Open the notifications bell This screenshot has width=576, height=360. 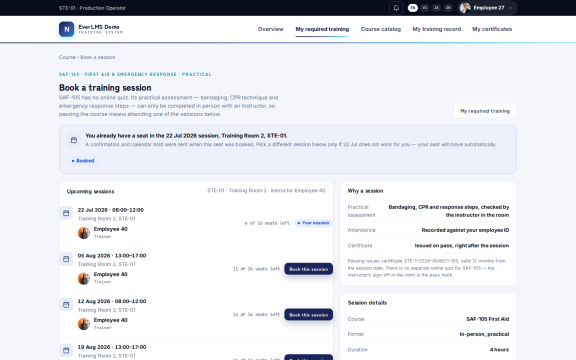point(396,8)
